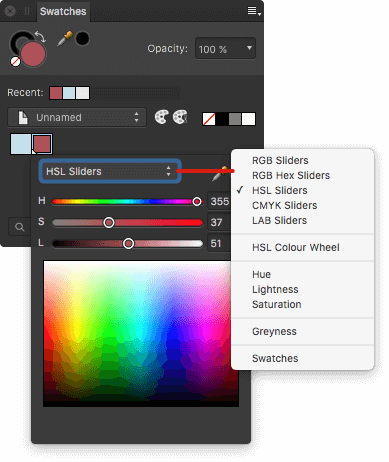
Task: Select the Lightness menu entry
Action: [x=275, y=289]
